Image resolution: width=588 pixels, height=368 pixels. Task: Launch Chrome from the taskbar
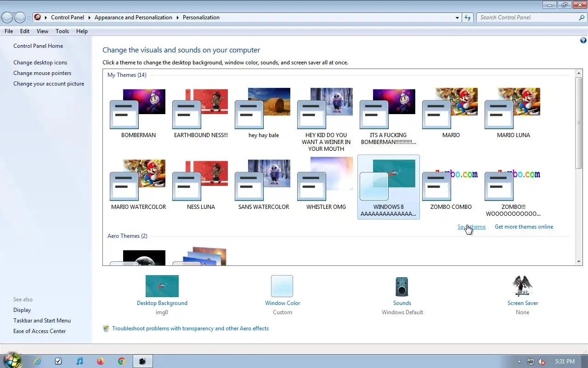pos(122,361)
